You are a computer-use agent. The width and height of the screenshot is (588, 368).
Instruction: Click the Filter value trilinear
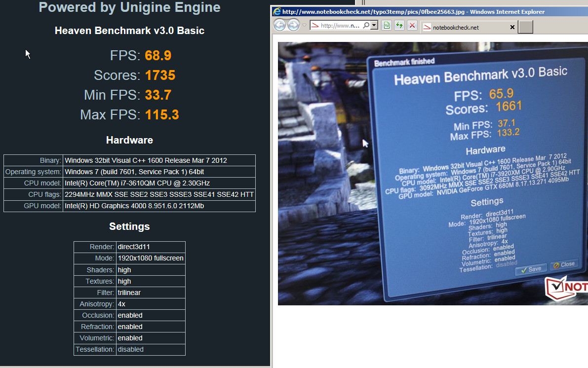coord(151,293)
